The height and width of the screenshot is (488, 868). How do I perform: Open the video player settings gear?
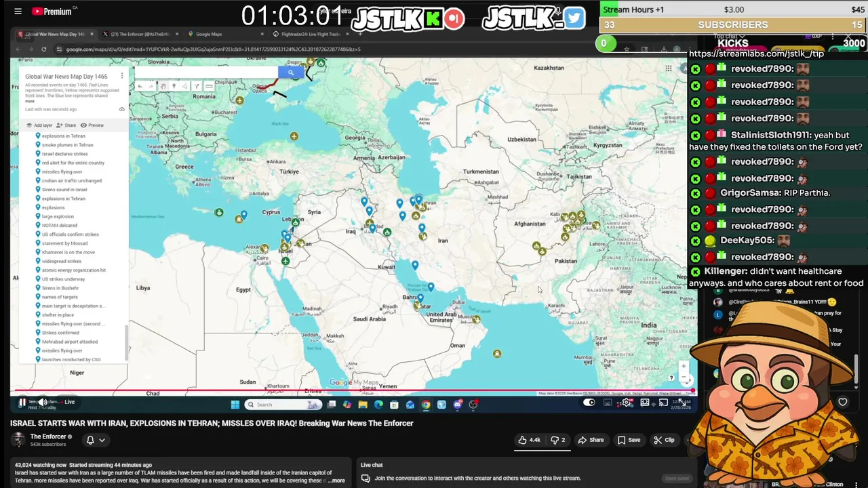pyautogui.click(x=627, y=403)
